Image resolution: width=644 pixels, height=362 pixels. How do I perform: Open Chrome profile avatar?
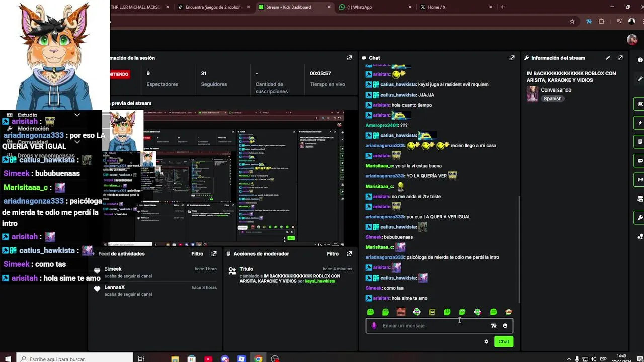[x=632, y=21]
